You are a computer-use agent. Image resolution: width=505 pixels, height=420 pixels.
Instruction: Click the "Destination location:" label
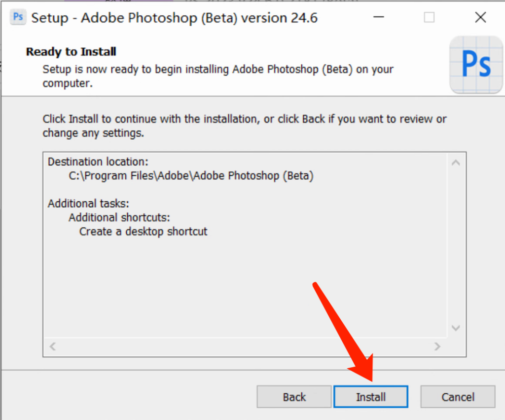(98, 162)
